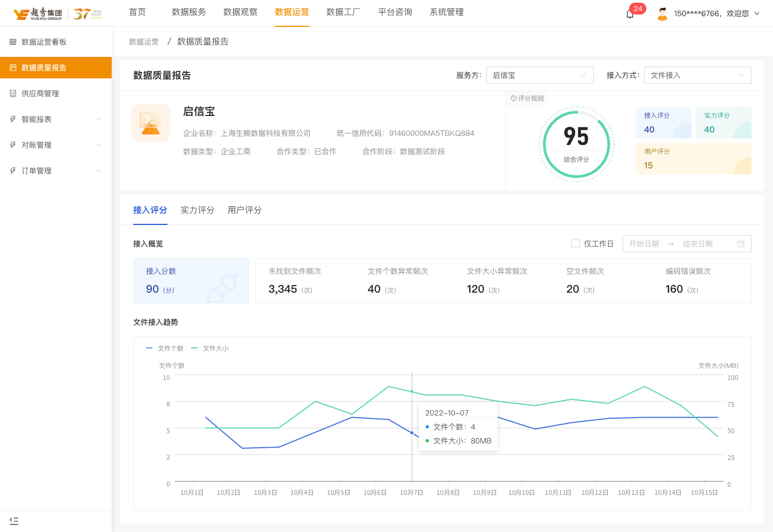Click the 评分规则 link
This screenshot has width=773, height=532.
pos(528,98)
